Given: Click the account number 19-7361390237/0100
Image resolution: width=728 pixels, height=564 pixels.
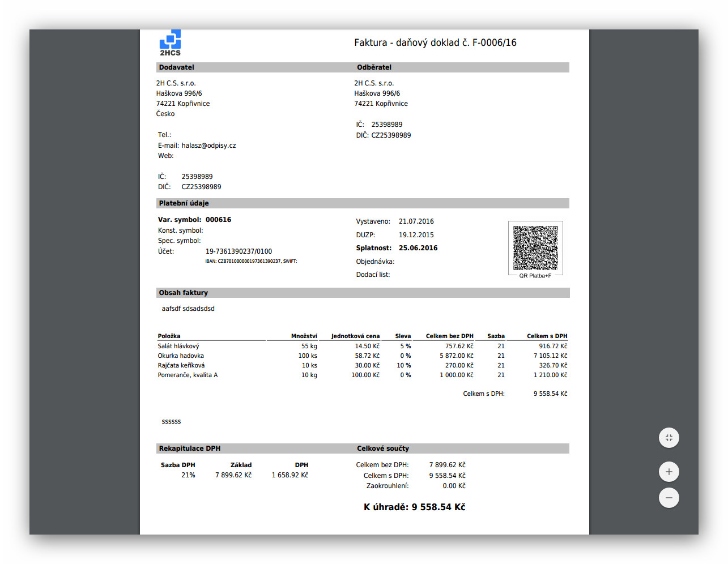Looking at the screenshot, I should click(239, 251).
